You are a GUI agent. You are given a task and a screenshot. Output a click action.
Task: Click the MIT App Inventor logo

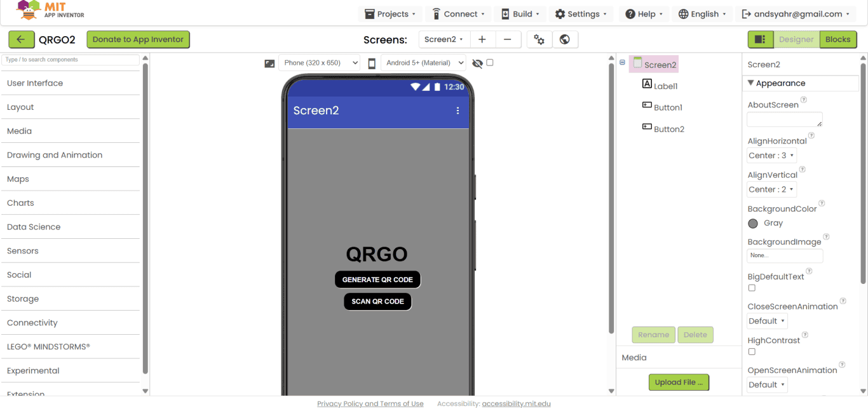50,10
